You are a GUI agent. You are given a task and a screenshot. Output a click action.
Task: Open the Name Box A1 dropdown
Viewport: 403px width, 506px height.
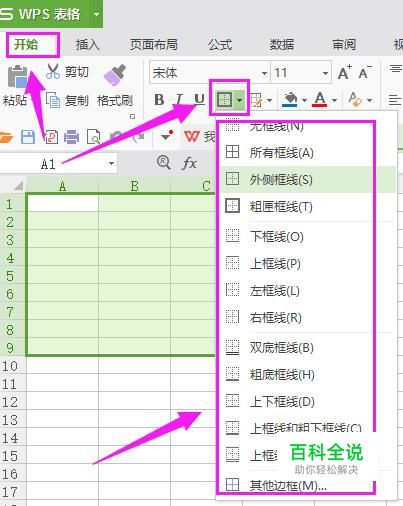(x=111, y=163)
